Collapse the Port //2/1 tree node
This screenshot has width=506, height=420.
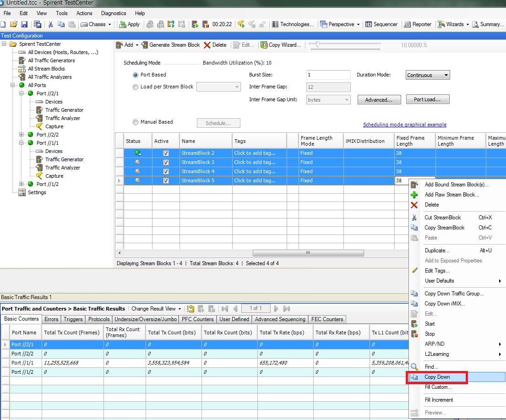(22, 93)
